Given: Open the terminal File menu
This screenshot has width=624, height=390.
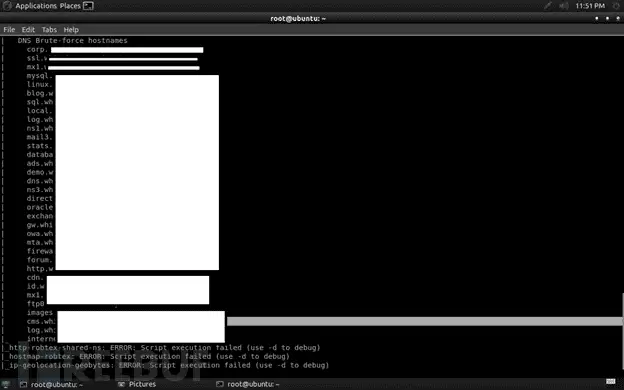Looking at the screenshot, I should click(x=9, y=30).
